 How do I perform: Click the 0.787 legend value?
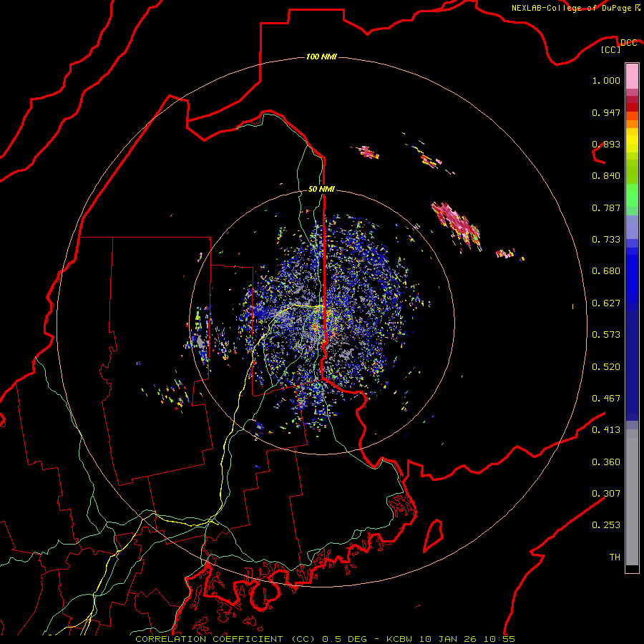point(606,208)
